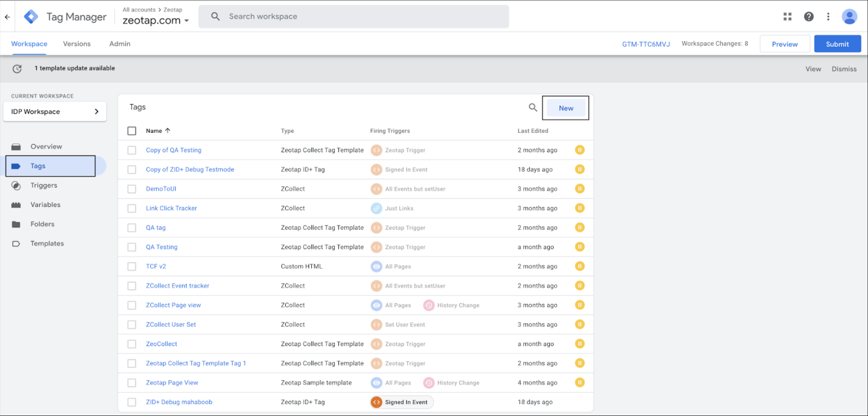Viewport: 868px width, 416px height.
Task: Open the Google apps grid icon
Action: tap(787, 17)
